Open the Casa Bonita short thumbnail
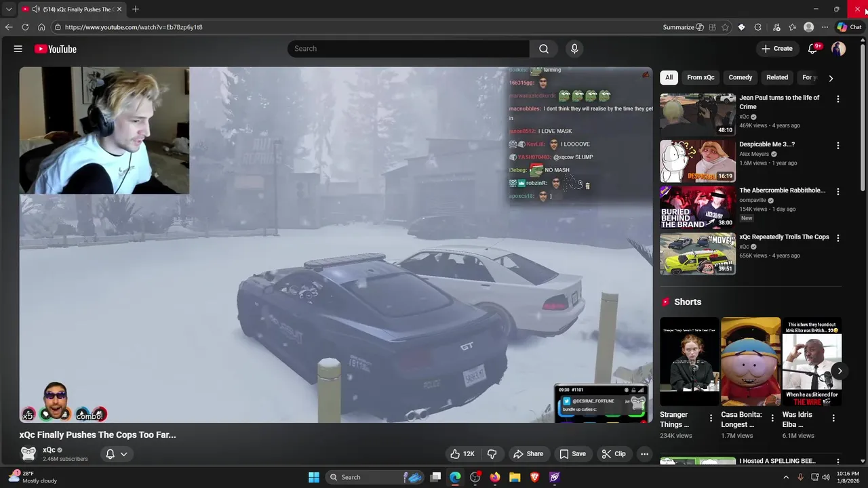The height and width of the screenshot is (488, 868). click(751, 362)
